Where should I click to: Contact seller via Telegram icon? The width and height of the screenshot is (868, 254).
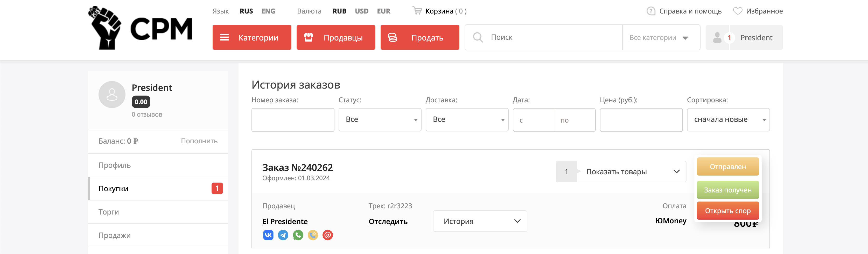(283, 235)
